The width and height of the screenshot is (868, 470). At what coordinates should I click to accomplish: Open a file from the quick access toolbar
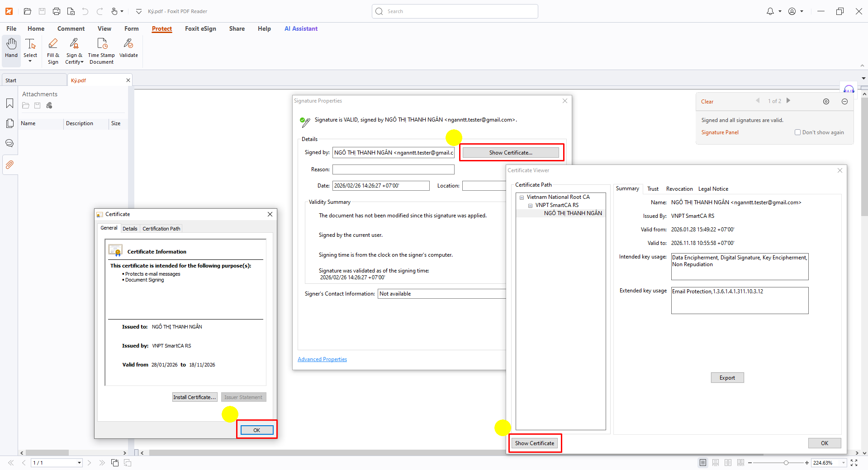[28, 11]
